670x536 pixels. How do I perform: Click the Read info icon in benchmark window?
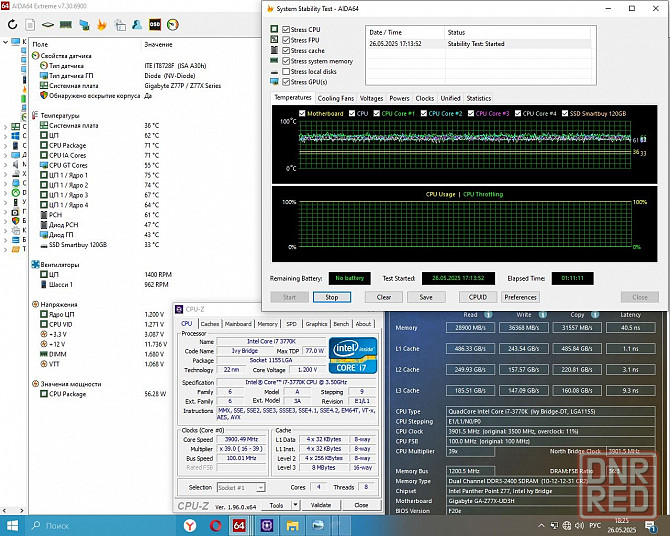[488, 315]
